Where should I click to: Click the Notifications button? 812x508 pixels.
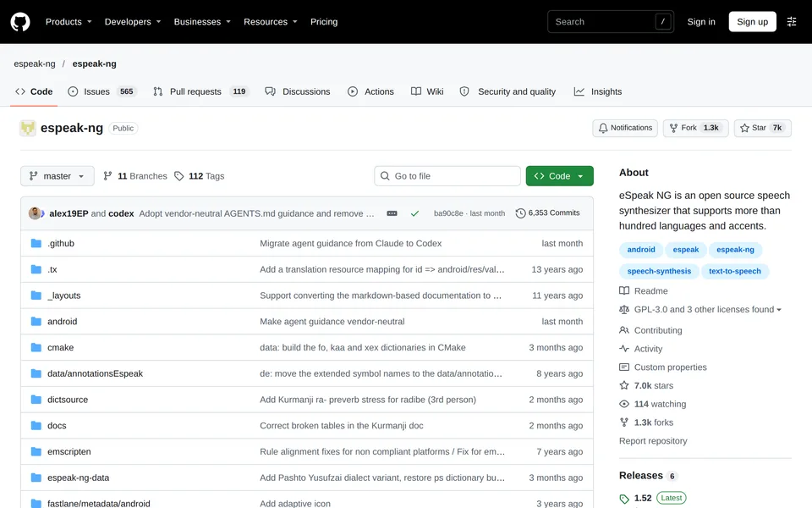click(625, 128)
